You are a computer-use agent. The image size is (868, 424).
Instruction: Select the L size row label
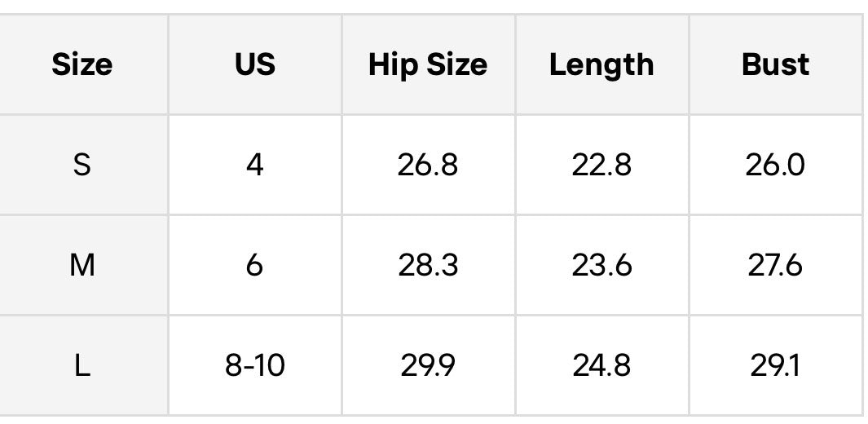coord(82,366)
